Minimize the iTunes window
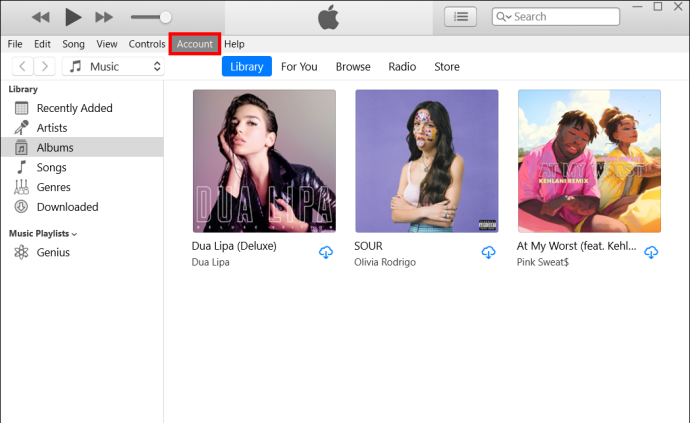Image resolution: width=690 pixels, height=423 pixels. pos(637,7)
